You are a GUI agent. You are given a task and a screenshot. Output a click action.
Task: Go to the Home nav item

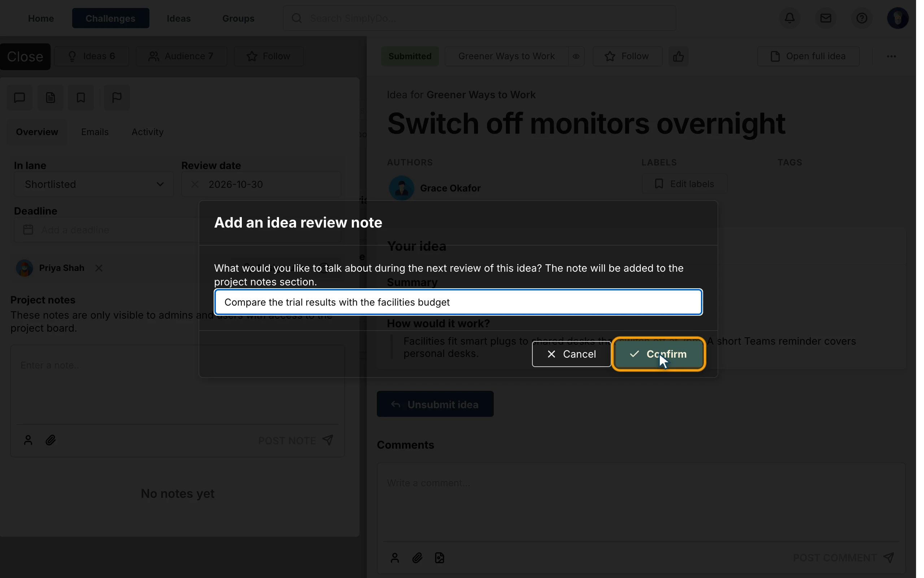click(41, 18)
